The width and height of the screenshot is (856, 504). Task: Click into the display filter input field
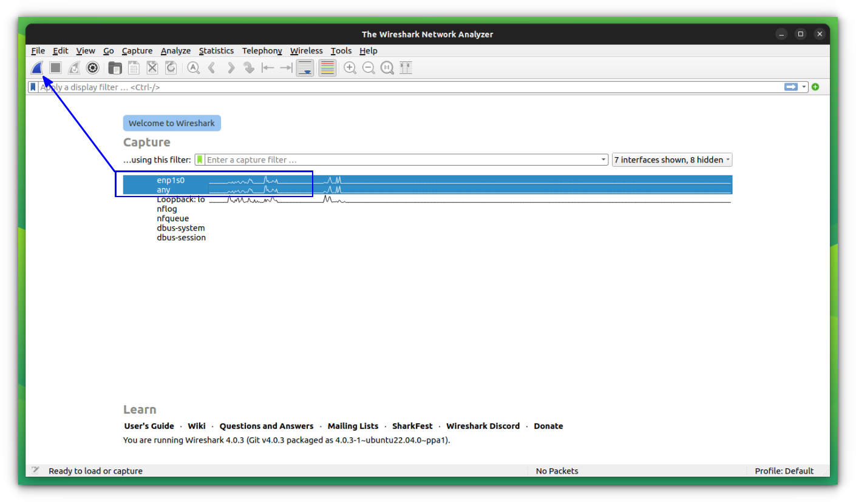coord(410,87)
